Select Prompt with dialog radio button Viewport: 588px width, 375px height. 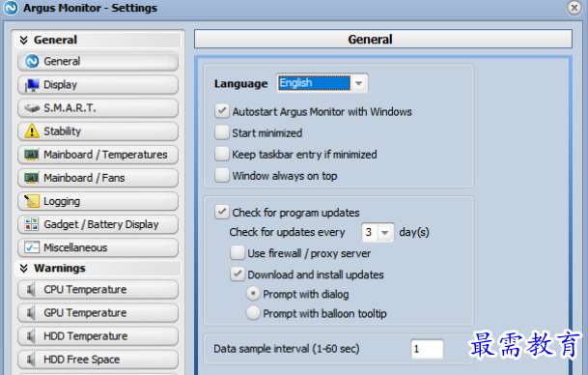pos(253,294)
